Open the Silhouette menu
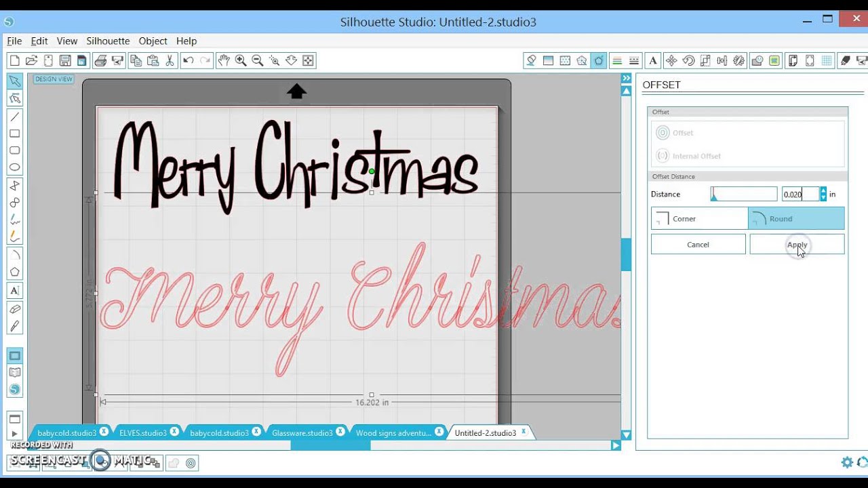The image size is (868, 488). click(108, 41)
